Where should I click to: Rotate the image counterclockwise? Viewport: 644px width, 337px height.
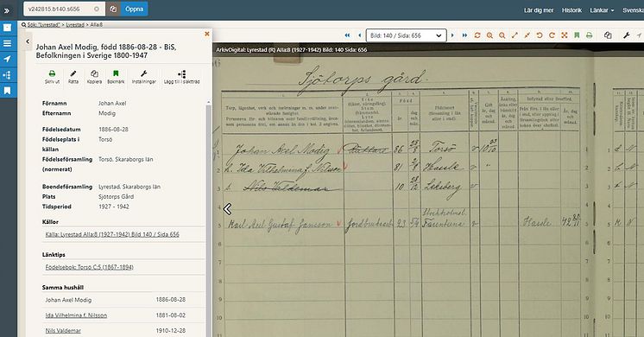(x=540, y=35)
